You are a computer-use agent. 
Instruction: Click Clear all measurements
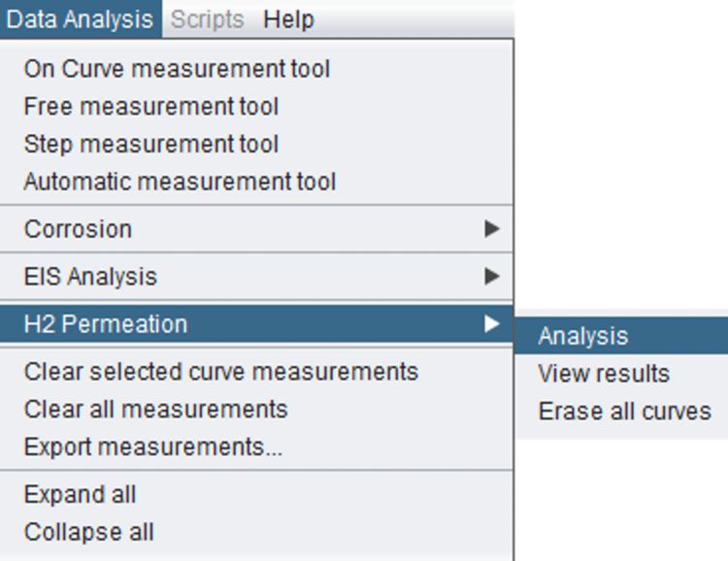155,410
